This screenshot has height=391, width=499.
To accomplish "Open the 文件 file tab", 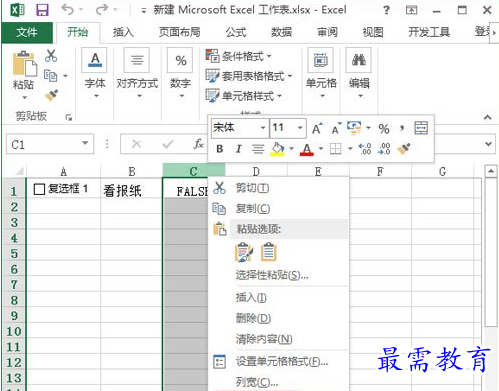I will click(x=27, y=32).
